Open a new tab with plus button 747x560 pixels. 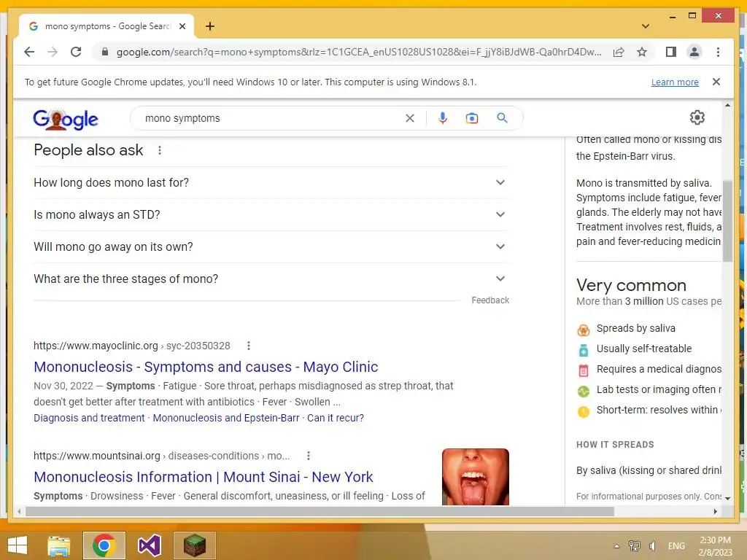(210, 26)
